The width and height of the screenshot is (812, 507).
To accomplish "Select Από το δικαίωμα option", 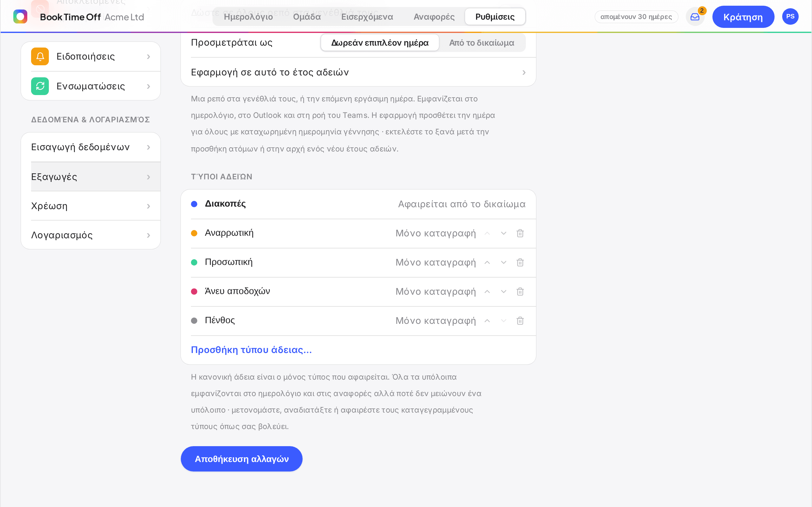I will 482,43.
